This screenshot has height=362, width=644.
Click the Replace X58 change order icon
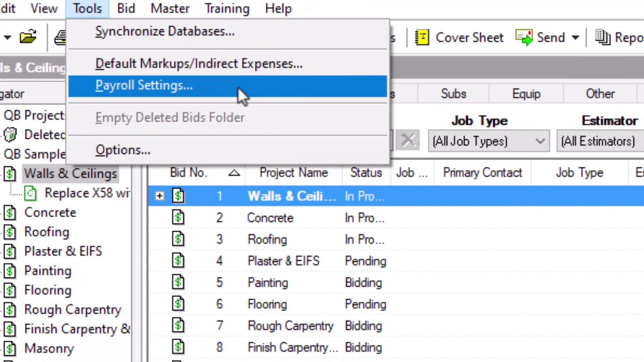[x=31, y=193]
